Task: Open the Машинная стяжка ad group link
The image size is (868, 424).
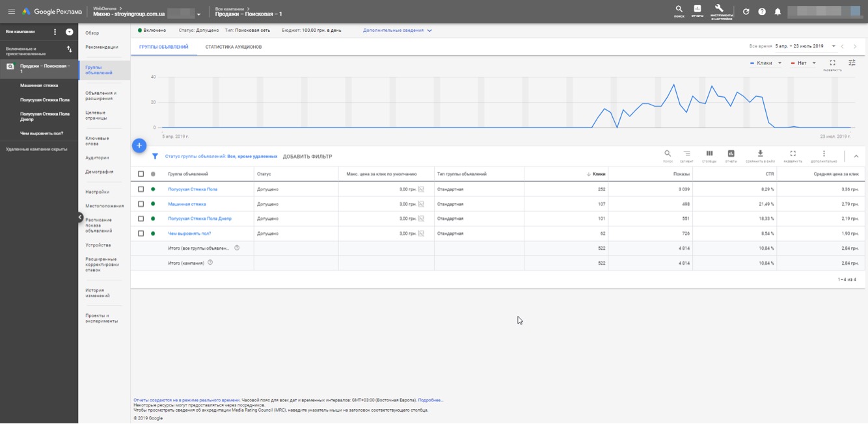Action: pos(187,204)
